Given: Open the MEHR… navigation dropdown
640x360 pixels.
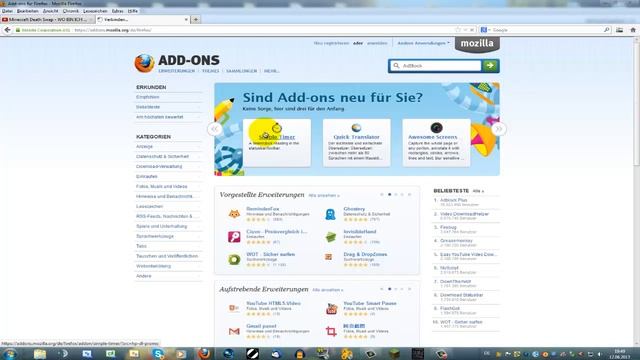Looking at the screenshot, I should tap(271, 71).
